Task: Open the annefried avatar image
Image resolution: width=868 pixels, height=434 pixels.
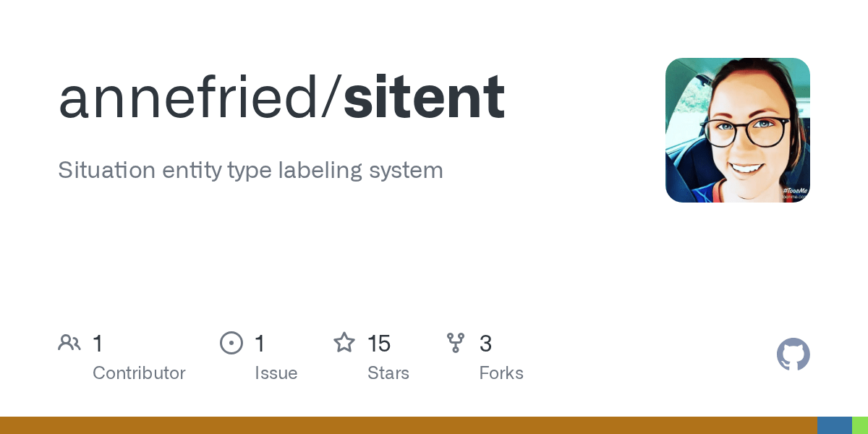Action: tap(738, 130)
